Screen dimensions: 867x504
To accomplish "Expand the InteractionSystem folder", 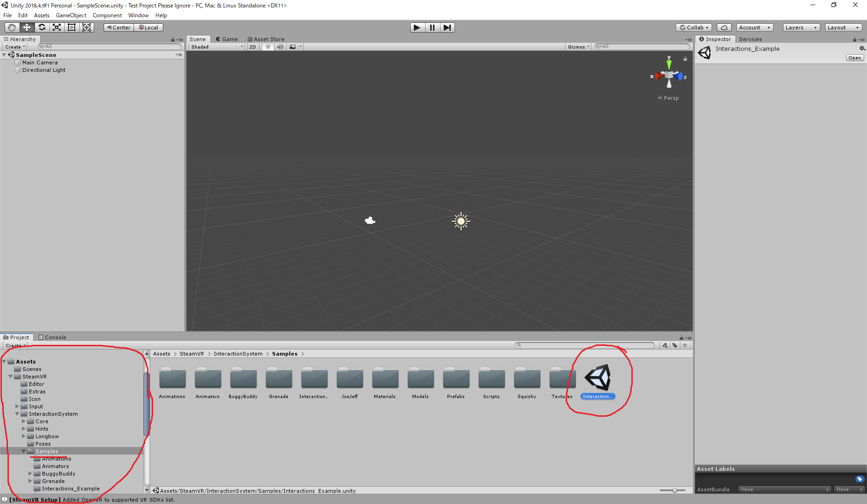I will tap(17, 414).
